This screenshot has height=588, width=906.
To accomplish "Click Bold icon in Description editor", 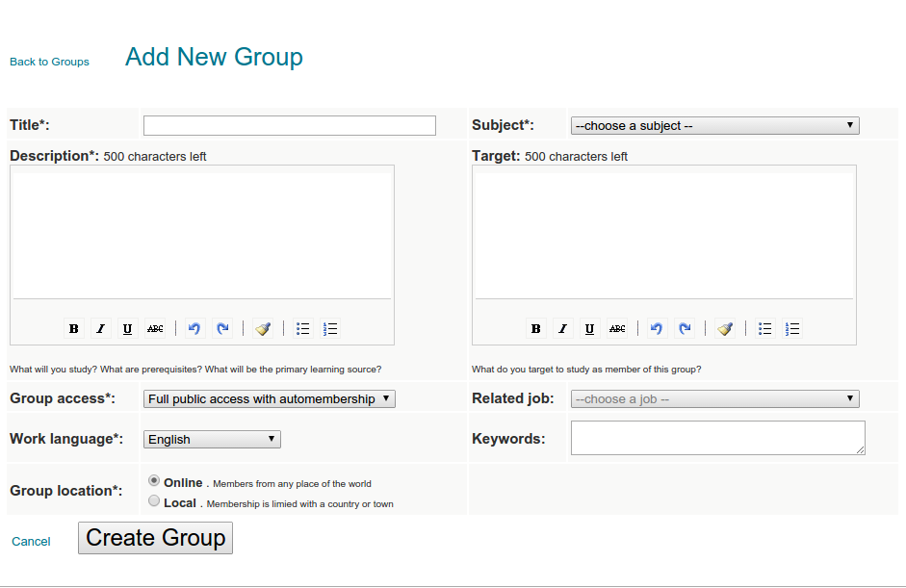I will tap(73, 329).
